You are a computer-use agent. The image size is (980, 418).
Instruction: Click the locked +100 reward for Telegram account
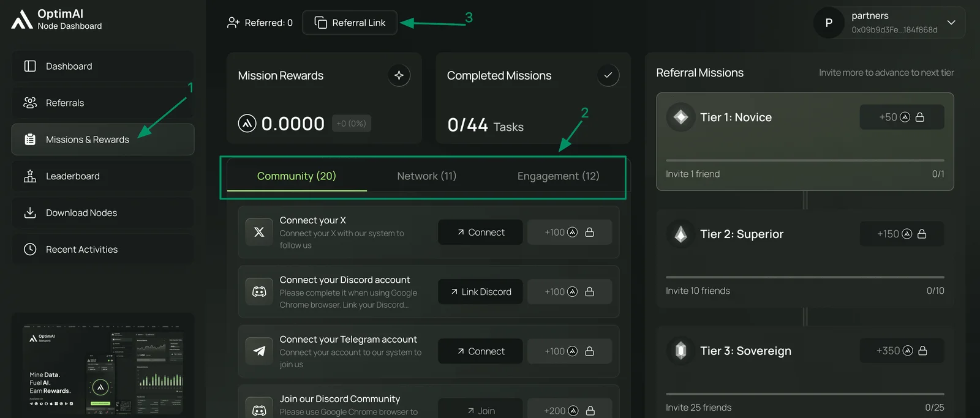pyautogui.click(x=570, y=351)
